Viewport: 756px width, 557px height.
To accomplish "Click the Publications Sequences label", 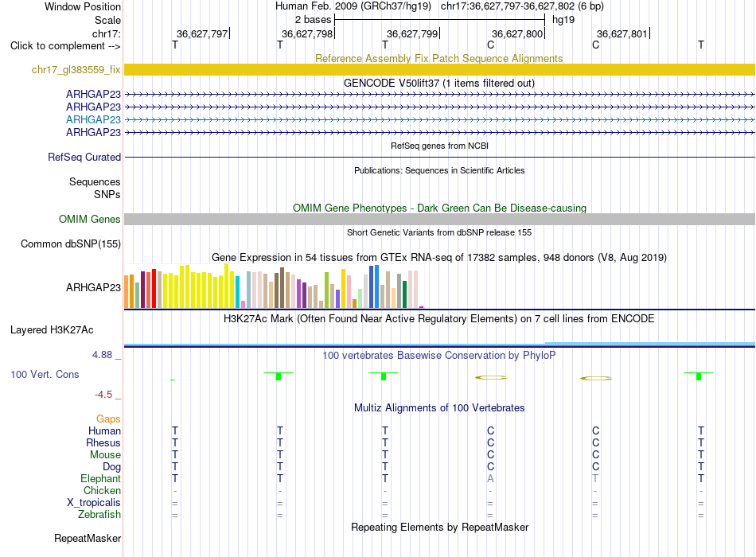I will [95, 181].
